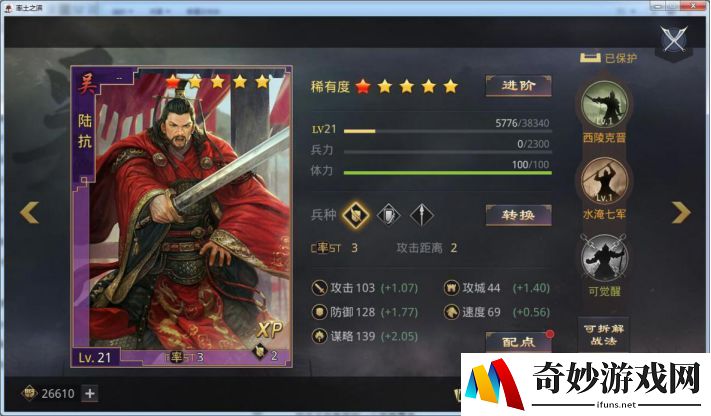The height and width of the screenshot is (416, 711).
Task: Close the hero panel with crossed swords icon
Action: click(x=674, y=39)
